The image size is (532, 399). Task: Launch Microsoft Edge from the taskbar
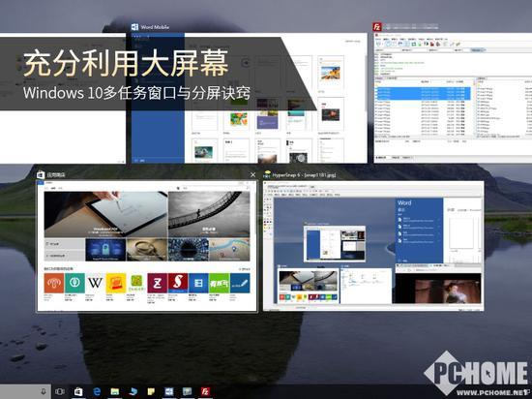[97, 391]
